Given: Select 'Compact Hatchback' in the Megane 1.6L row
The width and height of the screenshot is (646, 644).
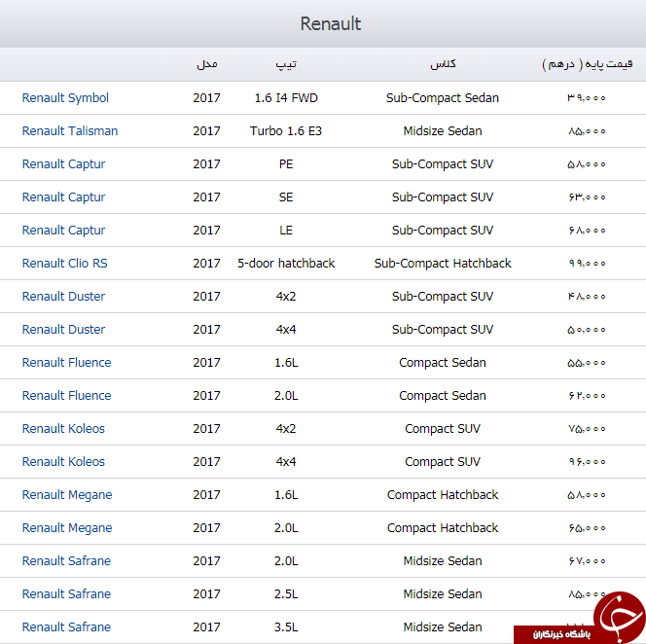Looking at the screenshot, I should coord(443,495).
